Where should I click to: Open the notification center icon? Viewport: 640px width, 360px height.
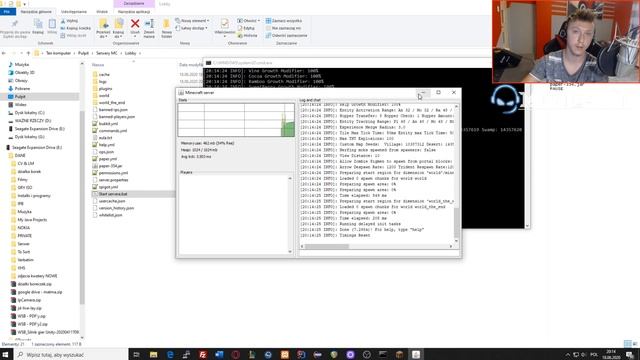(630, 354)
